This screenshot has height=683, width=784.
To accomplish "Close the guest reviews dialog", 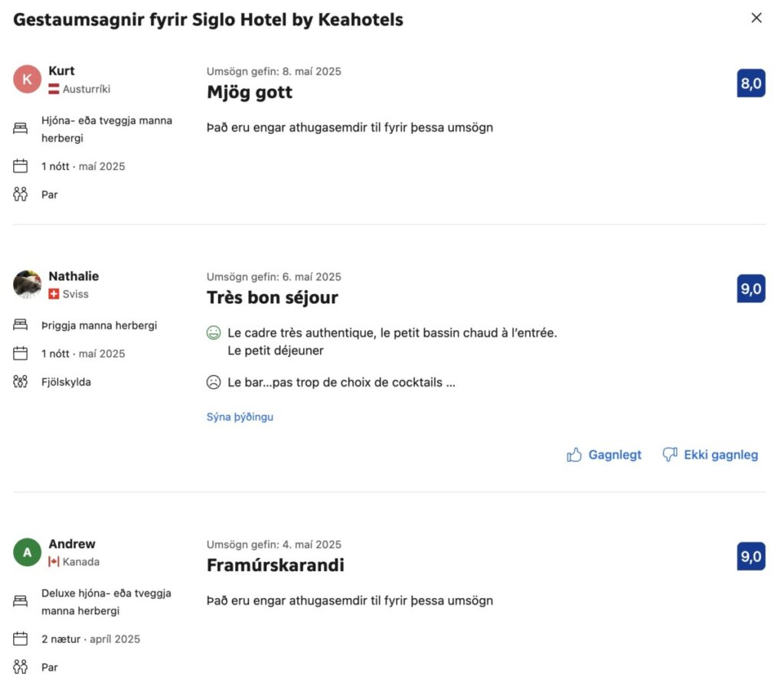I will [756, 18].
